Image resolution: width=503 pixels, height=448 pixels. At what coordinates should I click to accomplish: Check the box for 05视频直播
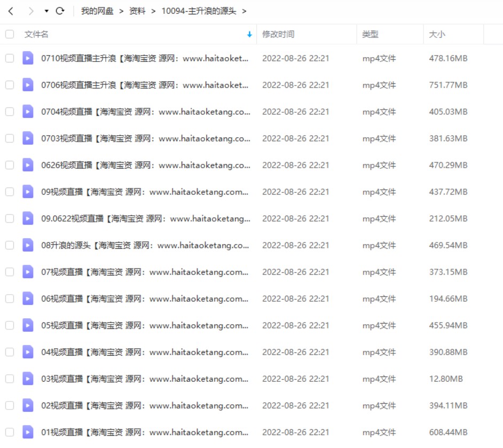[10, 326]
